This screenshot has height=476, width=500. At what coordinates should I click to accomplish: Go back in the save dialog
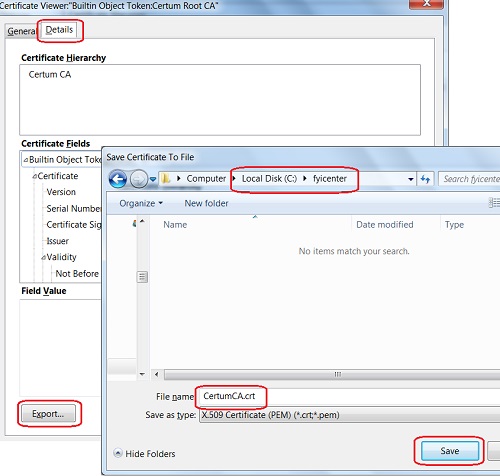click(x=118, y=179)
